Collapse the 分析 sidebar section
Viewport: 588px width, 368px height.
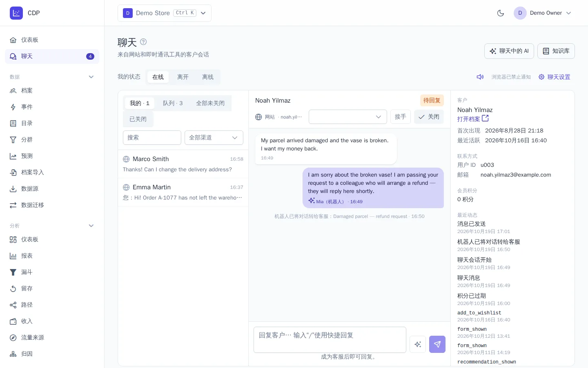pyautogui.click(x=91, y=226)
